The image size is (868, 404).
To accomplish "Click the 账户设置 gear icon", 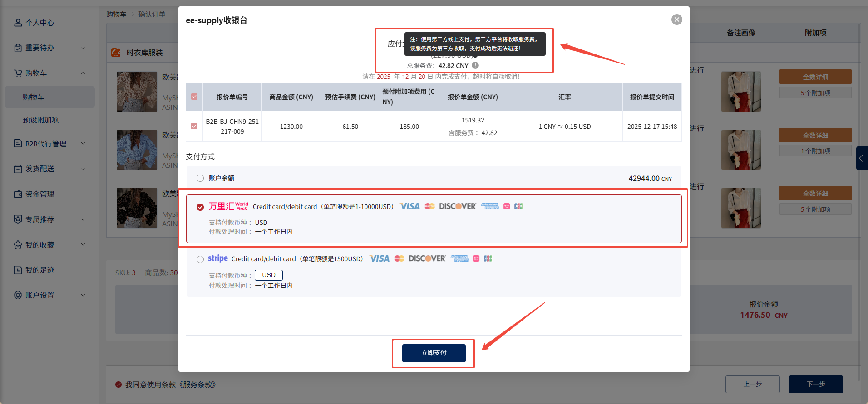I will tap(18, 295).
